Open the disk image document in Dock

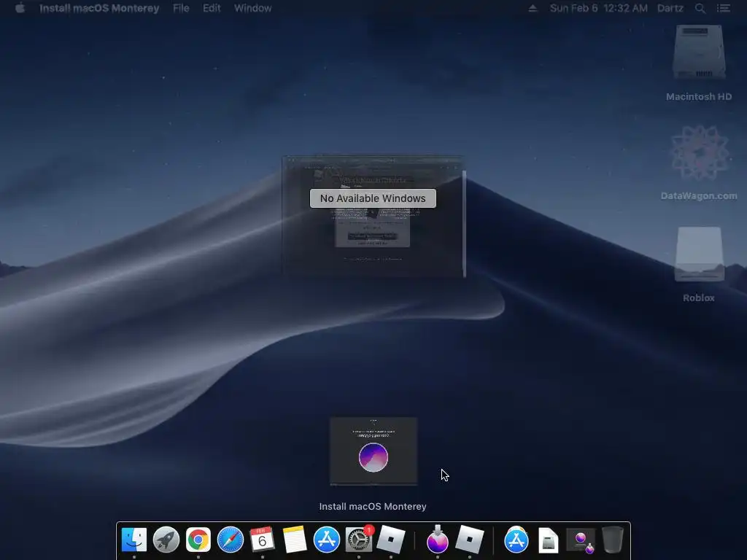click(549, 540)
